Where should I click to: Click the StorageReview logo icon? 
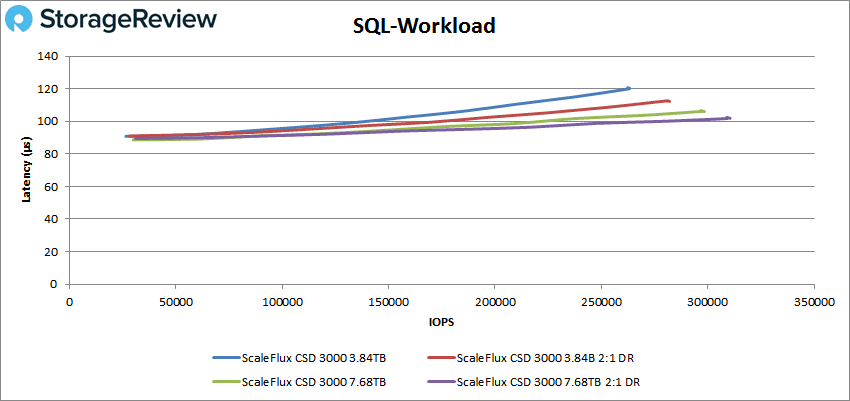click(x=20, y=21)
